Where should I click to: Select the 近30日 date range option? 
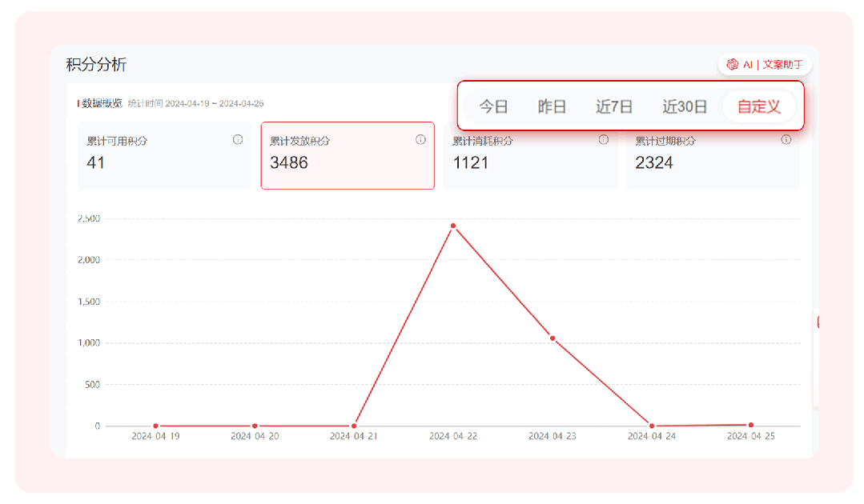685,106
